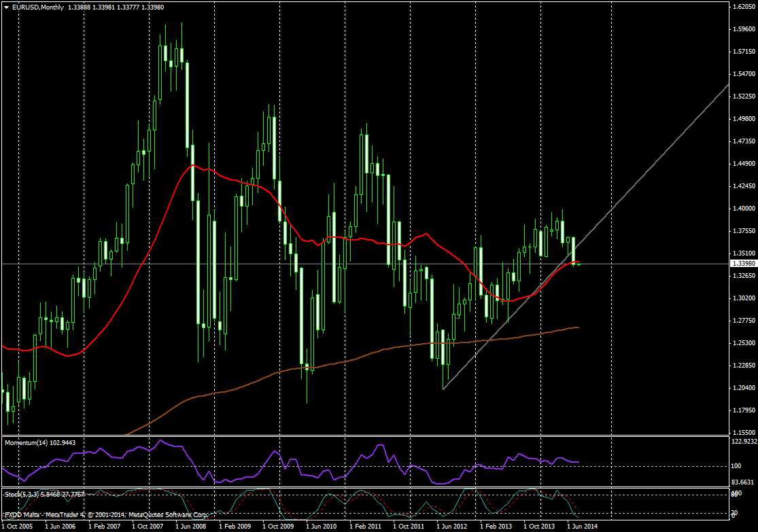
Task: Click the 1 Feb 2011 date label
Action: coord(364,526)
